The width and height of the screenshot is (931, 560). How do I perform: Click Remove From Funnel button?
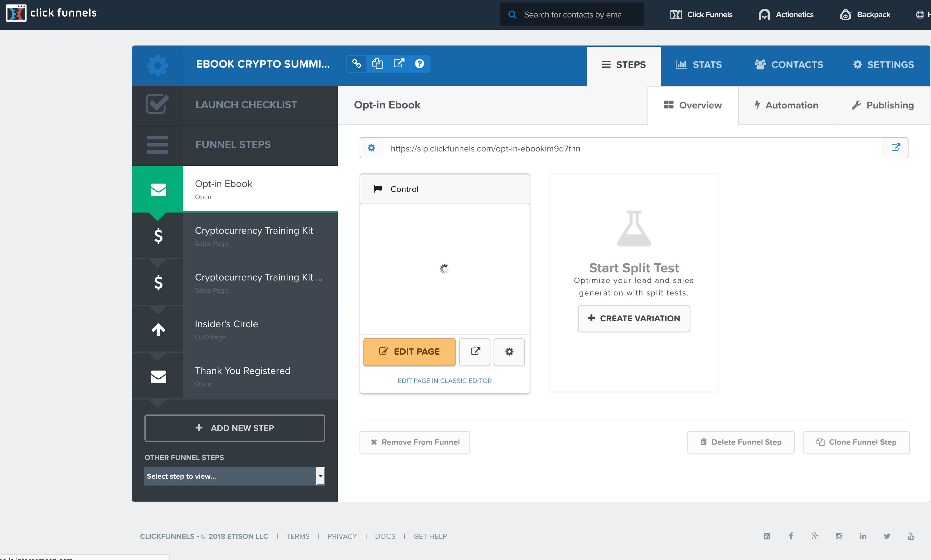coord(415,442)
